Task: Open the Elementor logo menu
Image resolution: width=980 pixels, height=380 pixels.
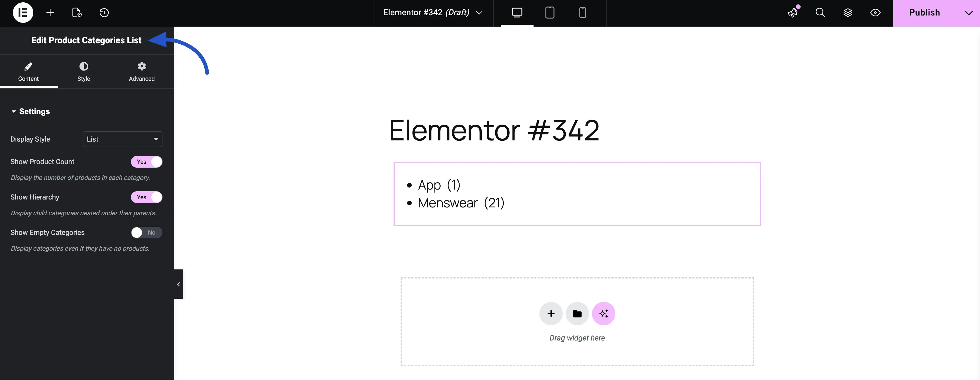Action: tap(22, 13)
